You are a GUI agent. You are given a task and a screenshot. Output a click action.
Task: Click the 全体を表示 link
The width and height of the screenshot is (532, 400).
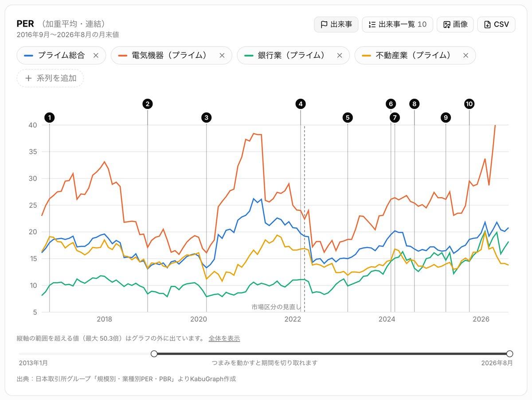click(x=224, y=338)
